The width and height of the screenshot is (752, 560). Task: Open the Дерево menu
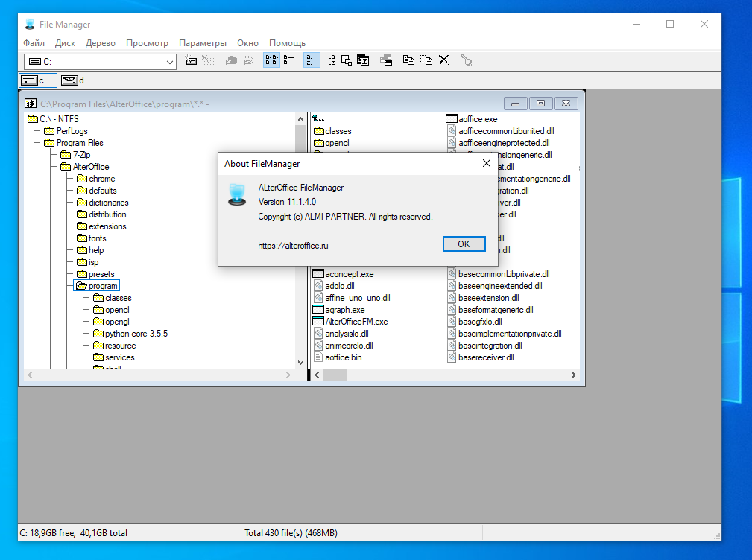pos(100,43)
